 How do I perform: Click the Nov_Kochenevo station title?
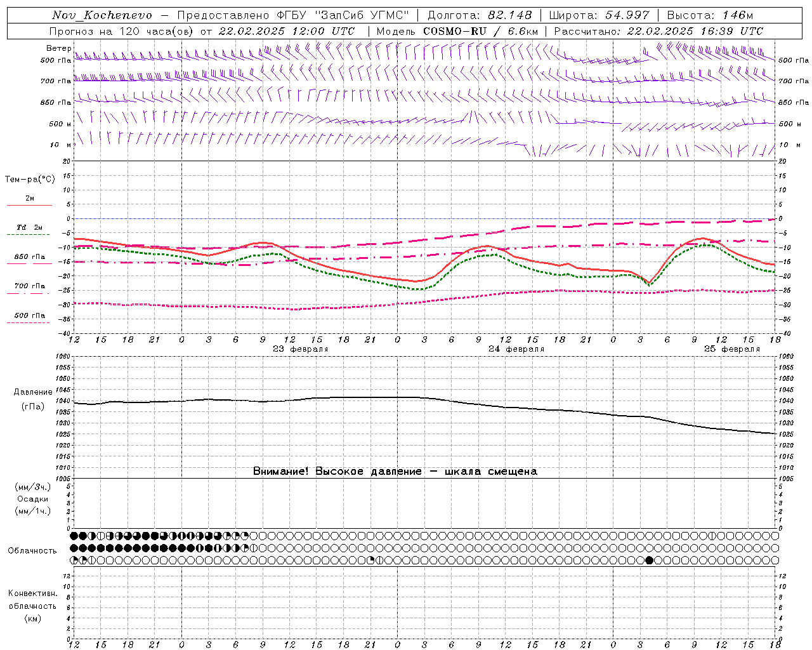[102, 15]
